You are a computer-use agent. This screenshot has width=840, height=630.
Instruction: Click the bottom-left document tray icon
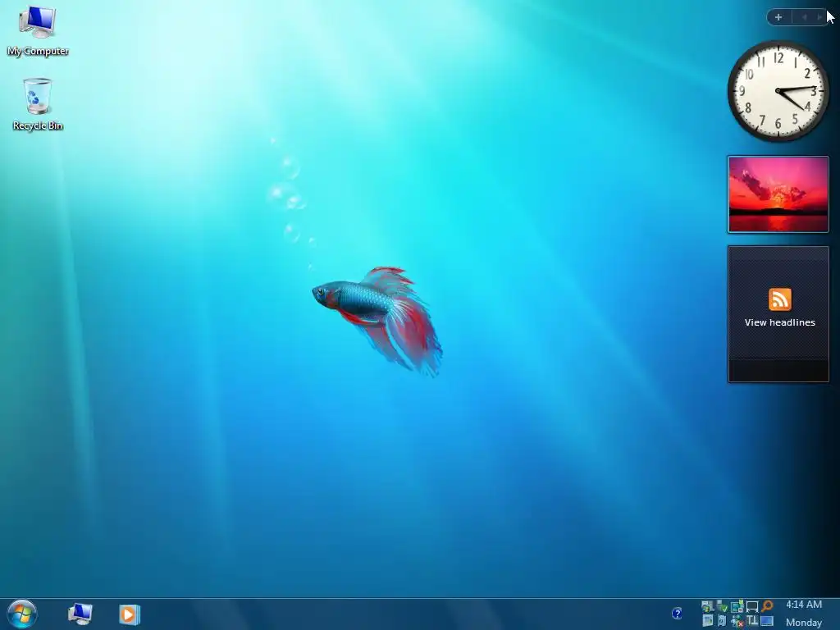(x=708, y=620)
